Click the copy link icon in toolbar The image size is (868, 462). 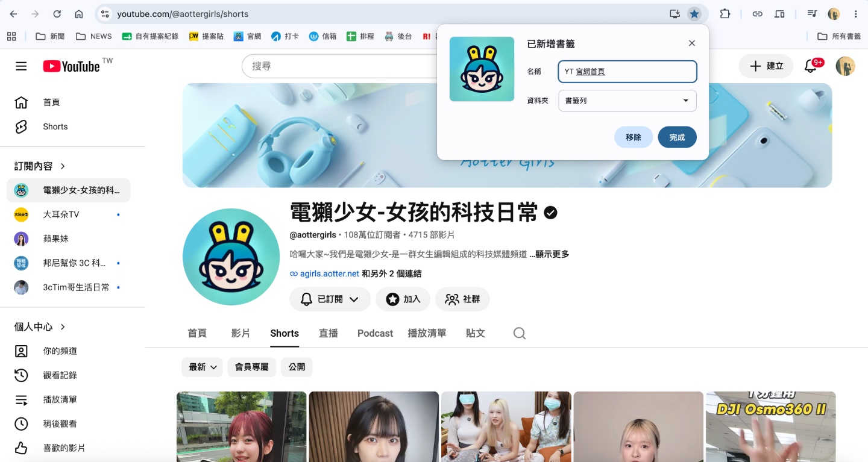758,14
